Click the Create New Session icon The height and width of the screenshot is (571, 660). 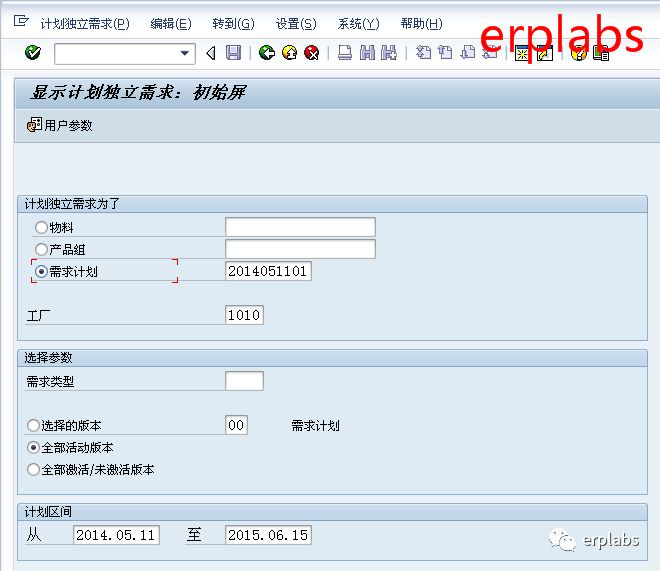[x=522, y=53]
